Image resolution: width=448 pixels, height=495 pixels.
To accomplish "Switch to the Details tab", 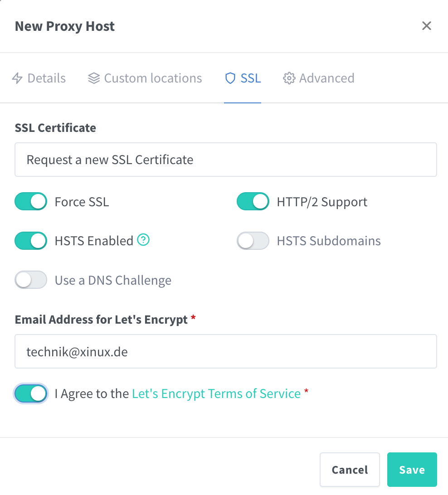I will [46, 78].
